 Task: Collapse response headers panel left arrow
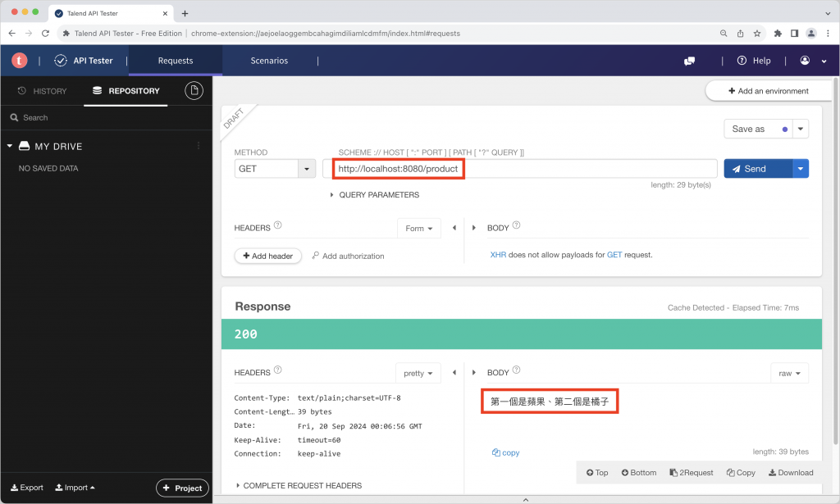pyautogui.click(x=454, y=372)
